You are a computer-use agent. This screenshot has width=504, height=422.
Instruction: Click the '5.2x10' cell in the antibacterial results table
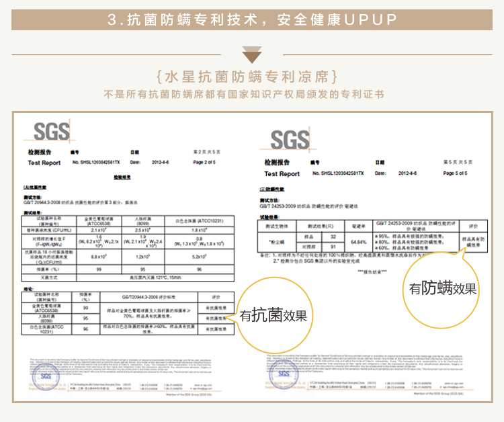tap(200, 257)
